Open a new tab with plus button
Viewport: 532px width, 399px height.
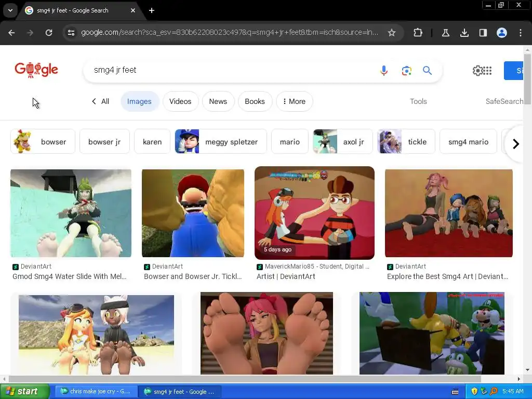pyautogui.click(x=152, y=10)
